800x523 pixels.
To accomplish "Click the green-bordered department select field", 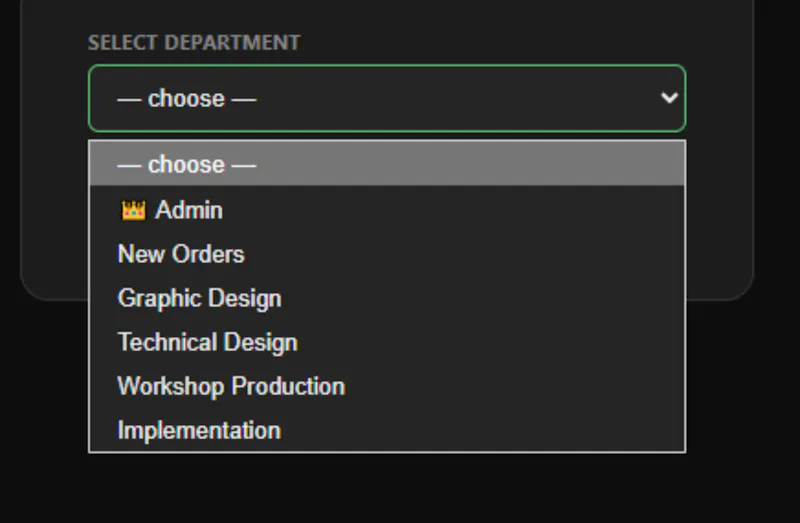I will click(x=387, y=98).
